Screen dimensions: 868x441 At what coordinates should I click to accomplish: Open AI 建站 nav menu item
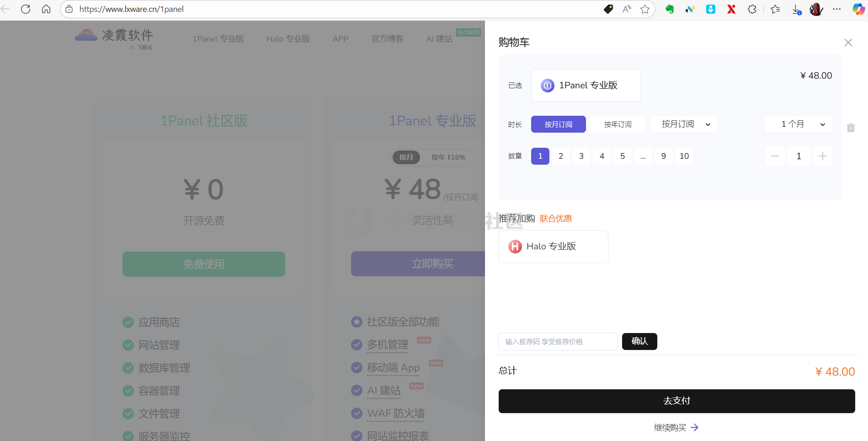click(x=439, y=39)
